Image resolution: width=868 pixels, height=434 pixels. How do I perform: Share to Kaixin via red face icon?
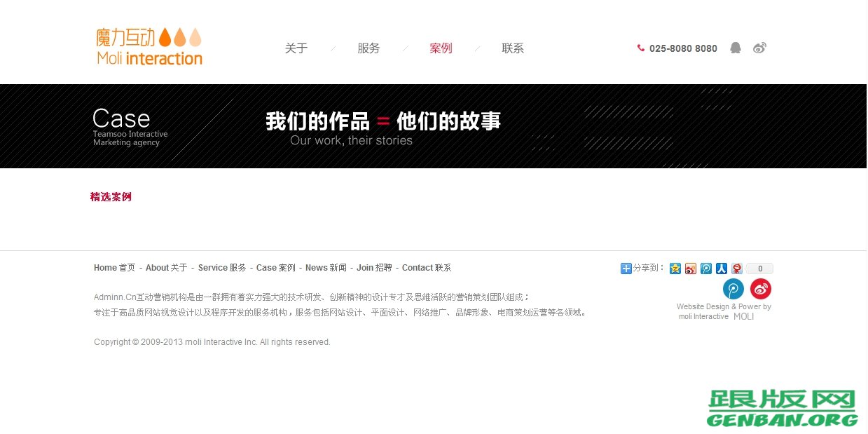tap(736, 269)
